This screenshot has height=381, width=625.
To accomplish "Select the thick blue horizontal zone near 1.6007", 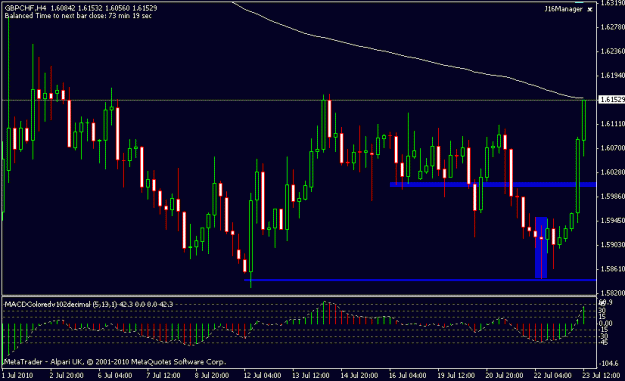I will [x=493, y=185].
